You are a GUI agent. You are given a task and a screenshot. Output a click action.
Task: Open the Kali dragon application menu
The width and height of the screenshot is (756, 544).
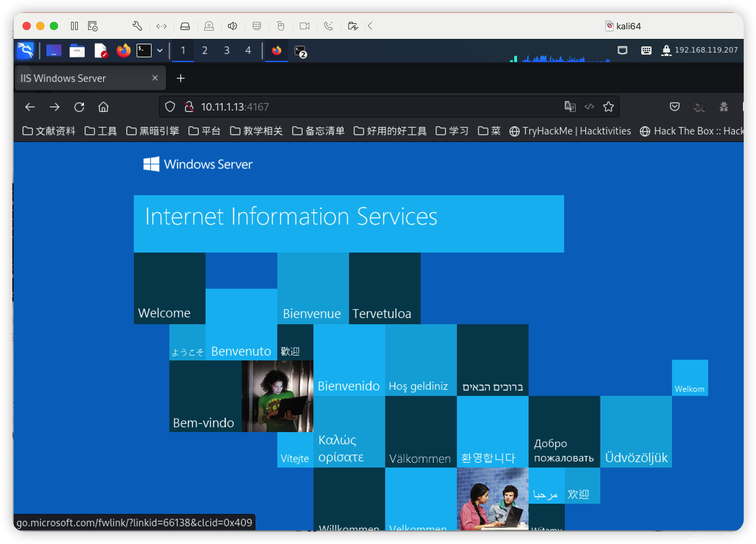[26, 51]
